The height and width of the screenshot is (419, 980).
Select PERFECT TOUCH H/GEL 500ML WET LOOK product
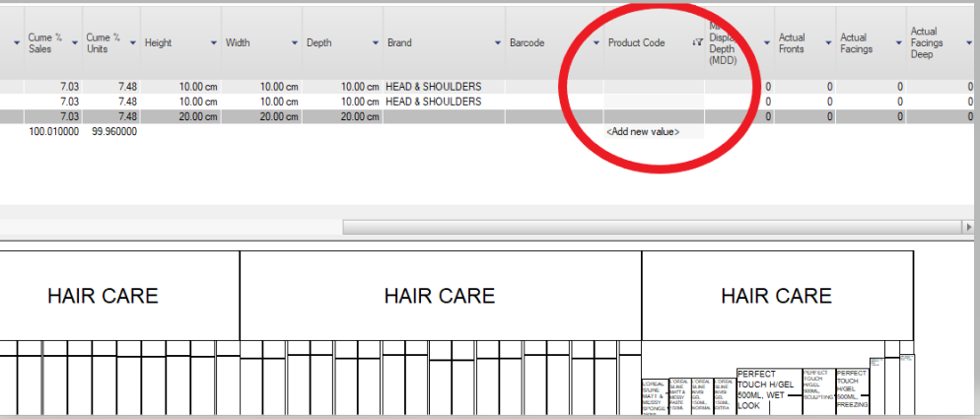[x=769, y=390]
